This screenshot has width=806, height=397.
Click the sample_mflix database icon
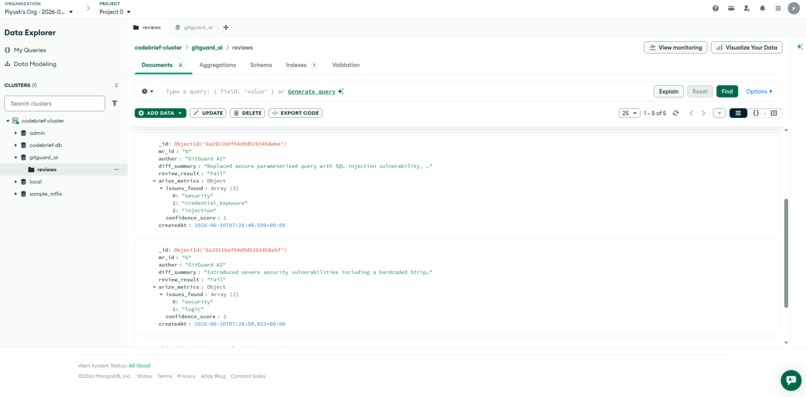(x=23, y=194)
